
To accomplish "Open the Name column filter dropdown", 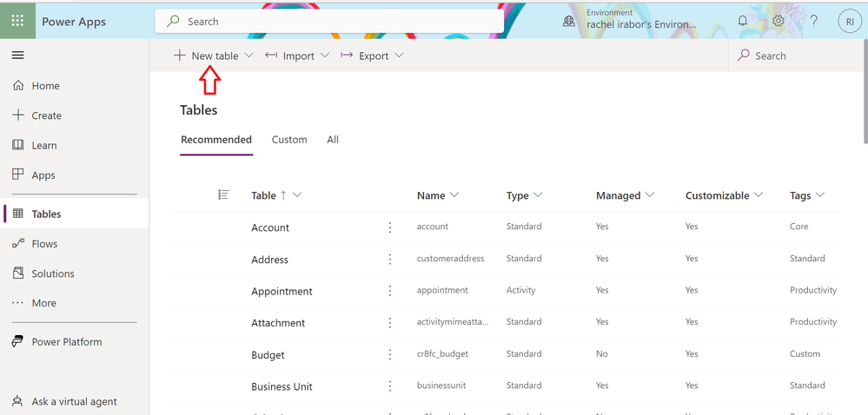I will [454, 194].
